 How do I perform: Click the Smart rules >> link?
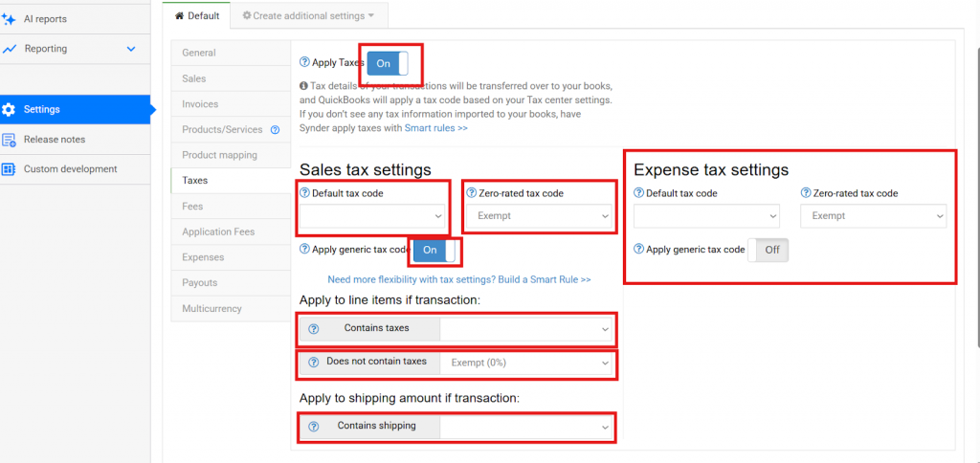point(435,127)
